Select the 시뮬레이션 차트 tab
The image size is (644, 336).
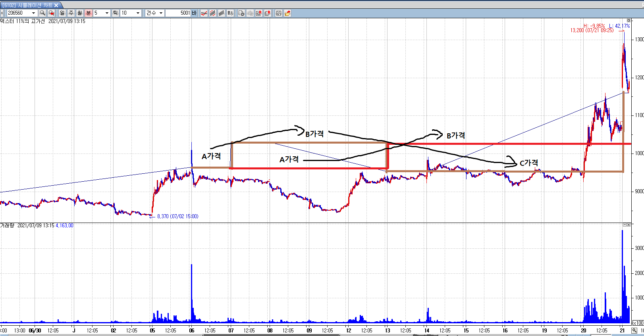pyautogui.click(x=28, y=5)
